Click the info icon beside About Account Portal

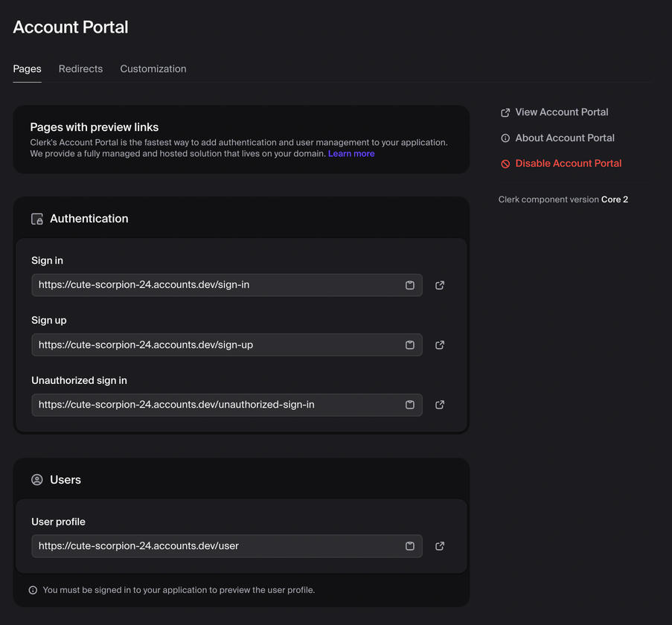coord(504,138)
